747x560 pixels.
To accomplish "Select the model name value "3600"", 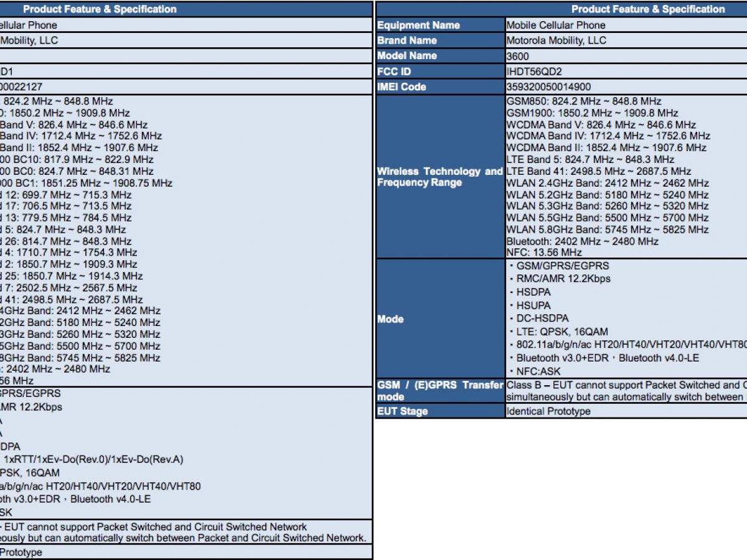I will coord(518,56).
